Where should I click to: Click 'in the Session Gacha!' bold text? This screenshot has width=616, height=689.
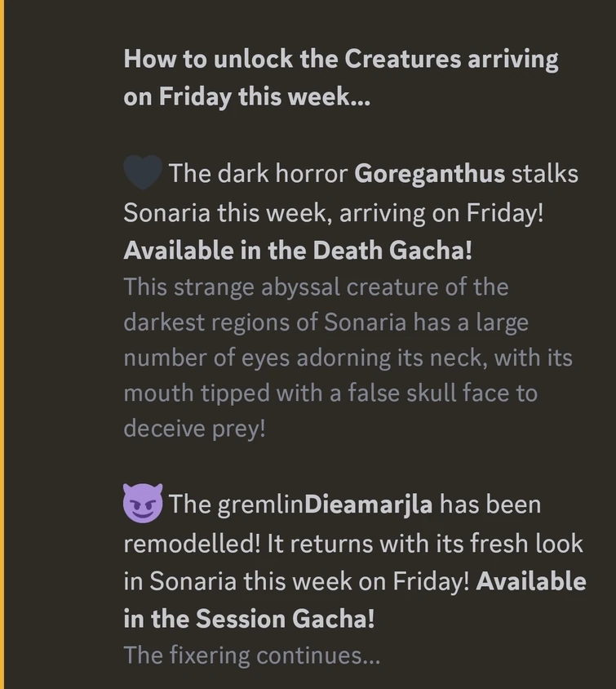point(249,619)
